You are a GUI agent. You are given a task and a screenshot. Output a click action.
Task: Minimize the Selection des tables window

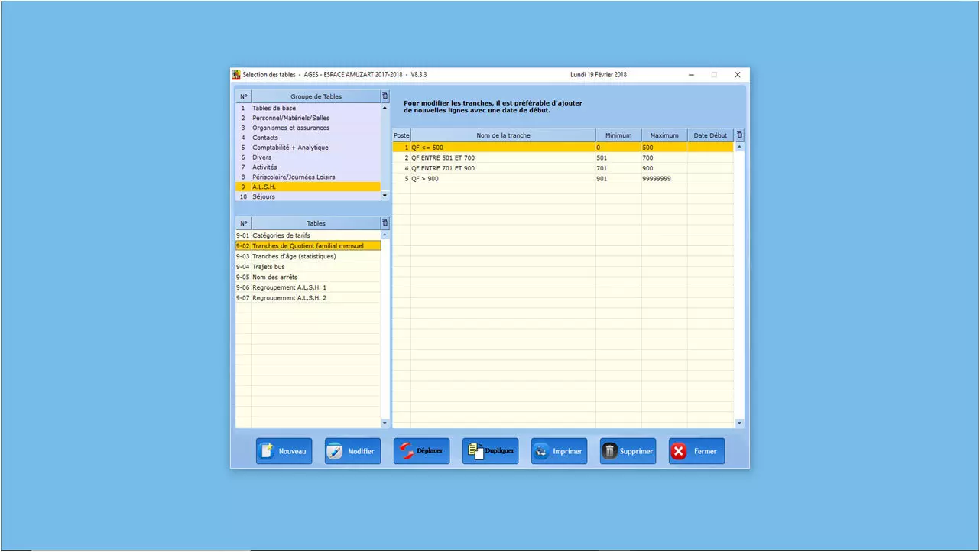(691, 75)
